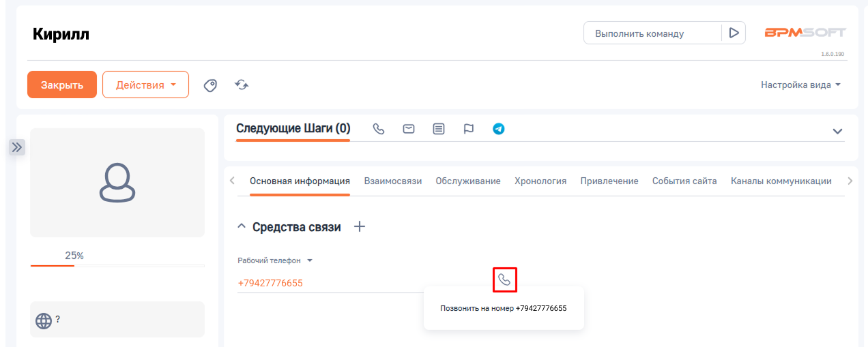Click the flag icon in Следующие Шаги
The height and width of the screenshot is (347, 868).
coord(469,129)
